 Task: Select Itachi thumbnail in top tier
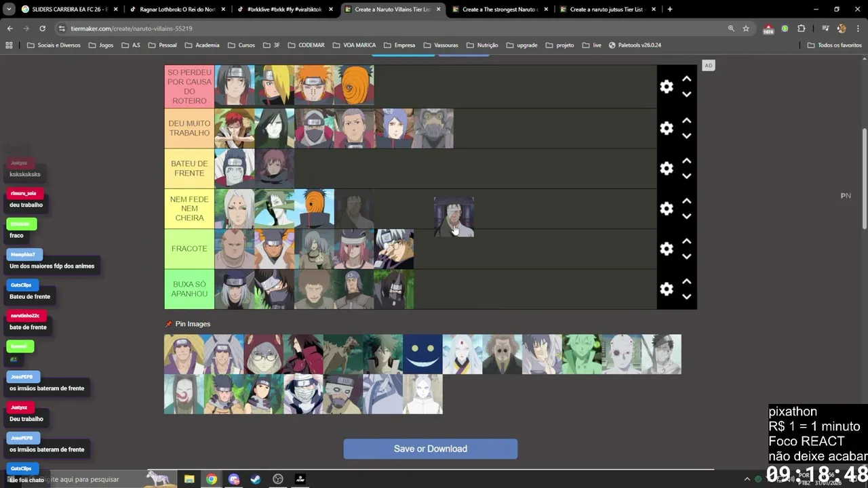pos(235,85)
